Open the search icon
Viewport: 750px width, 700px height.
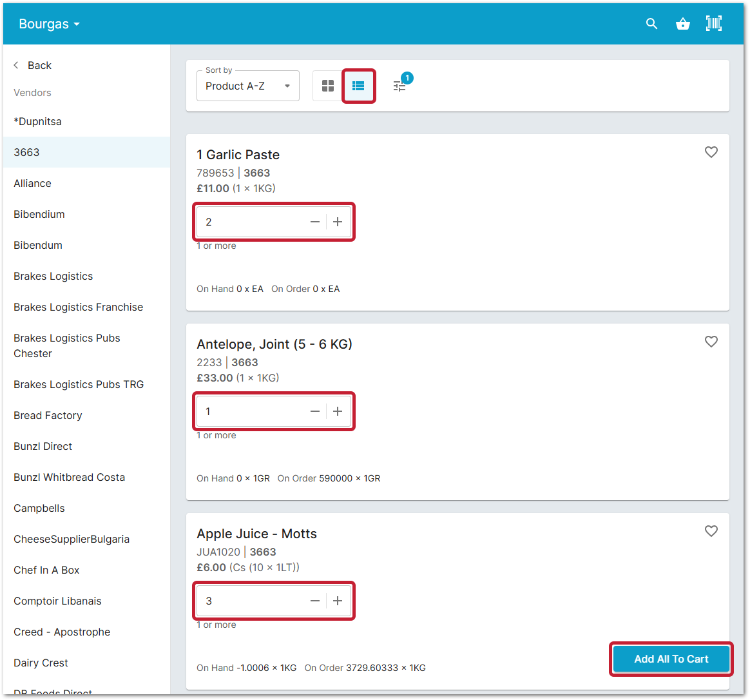coord(651,23)
